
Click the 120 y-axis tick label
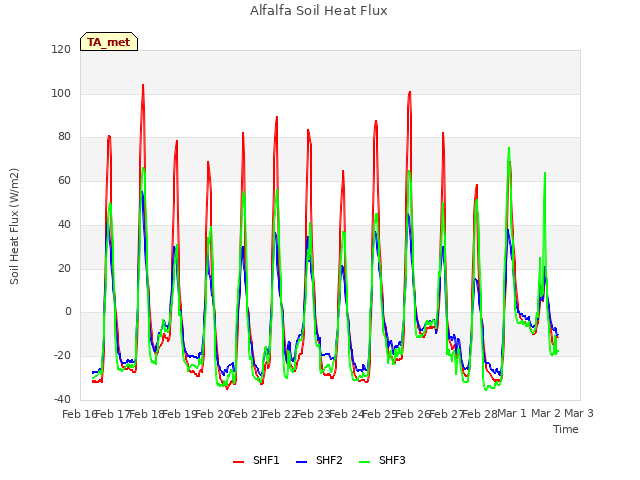pyautogui.click(x=61, y=50)
